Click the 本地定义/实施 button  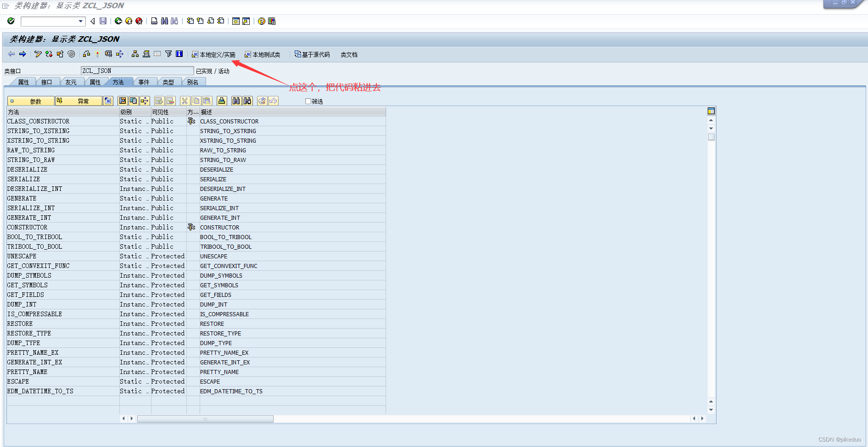point(213,55)
